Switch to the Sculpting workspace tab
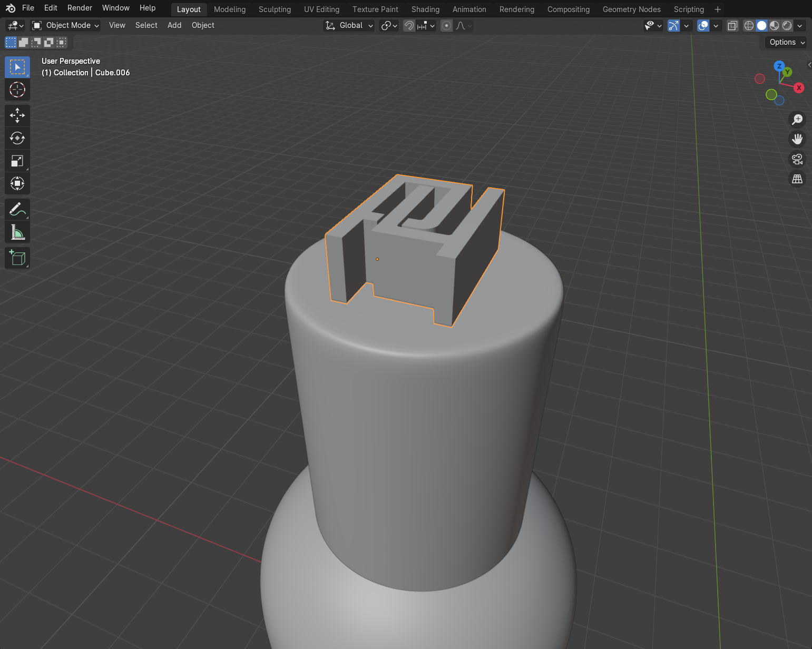The height and width of the screenshot is (649, 812). [x=275, y=9]
